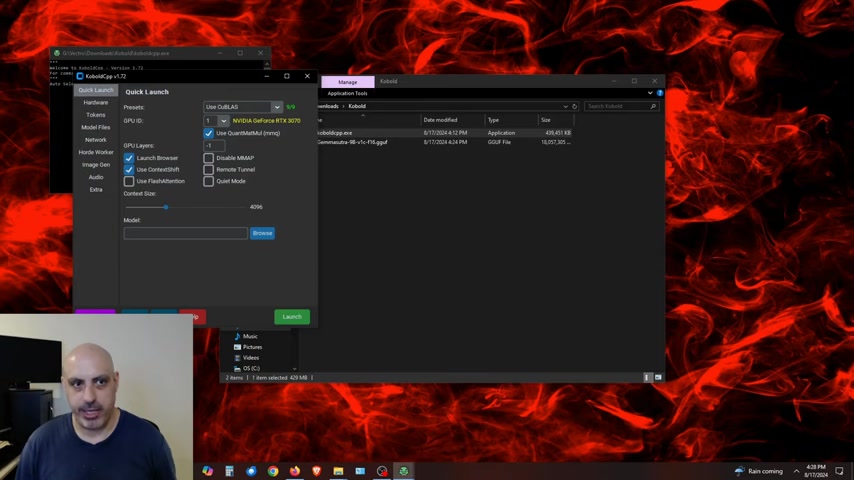Click the OS (C:) drive icon

[x=237, y=369]
